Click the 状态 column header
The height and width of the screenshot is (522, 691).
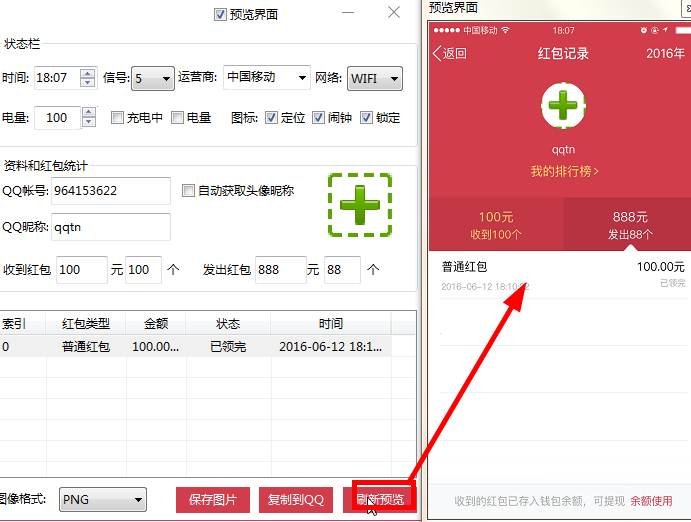(228, 324)
